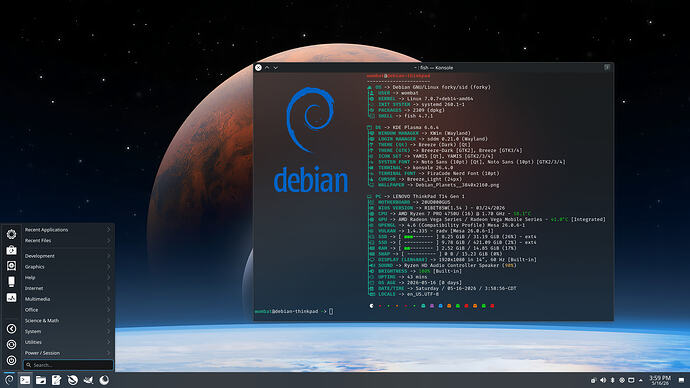Click the debian-thinkpad shell prompt line

pyautogui.click(x=294, y=311)
